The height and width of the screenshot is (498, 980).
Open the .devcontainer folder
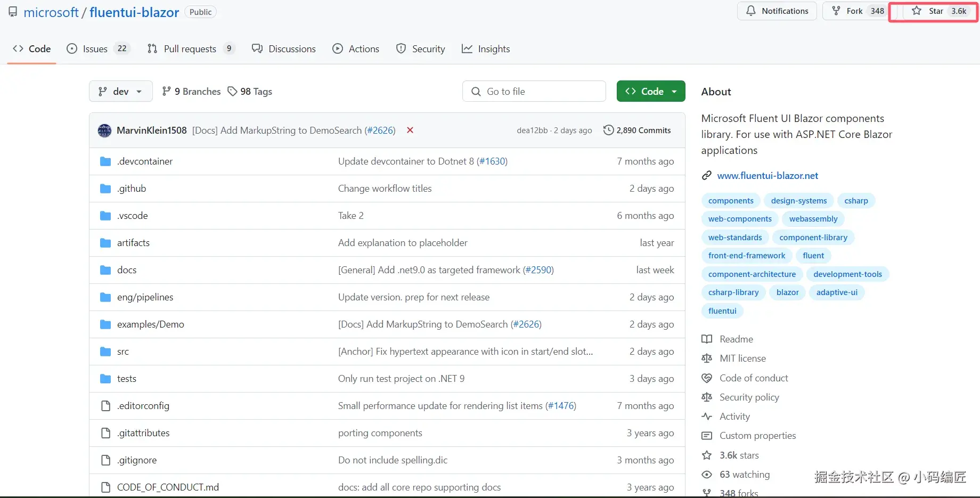[x=145, y=161]
